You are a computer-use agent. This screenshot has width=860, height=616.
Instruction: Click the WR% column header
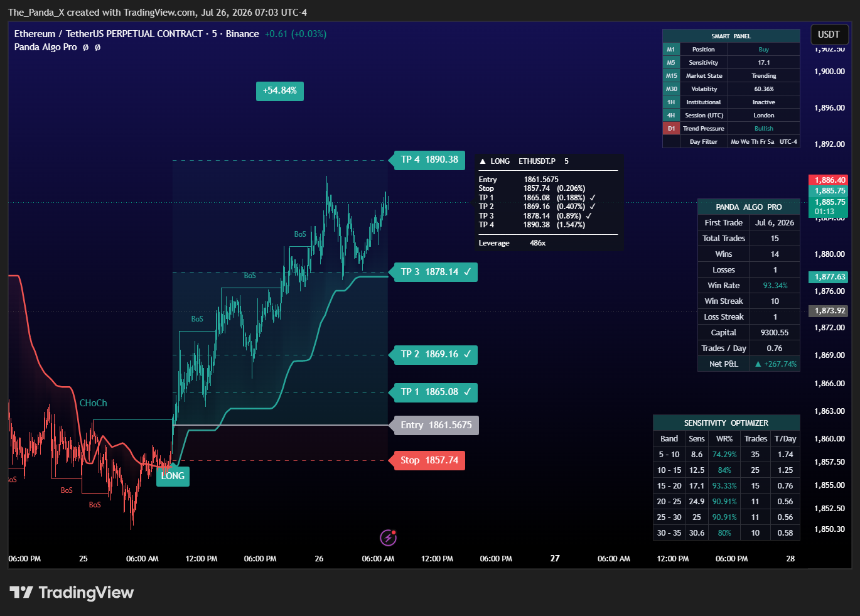tap(724, 439)
